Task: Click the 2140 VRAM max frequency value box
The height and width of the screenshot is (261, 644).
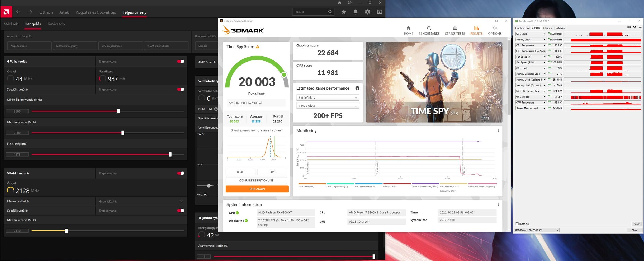Action: [x=17, y=231]
